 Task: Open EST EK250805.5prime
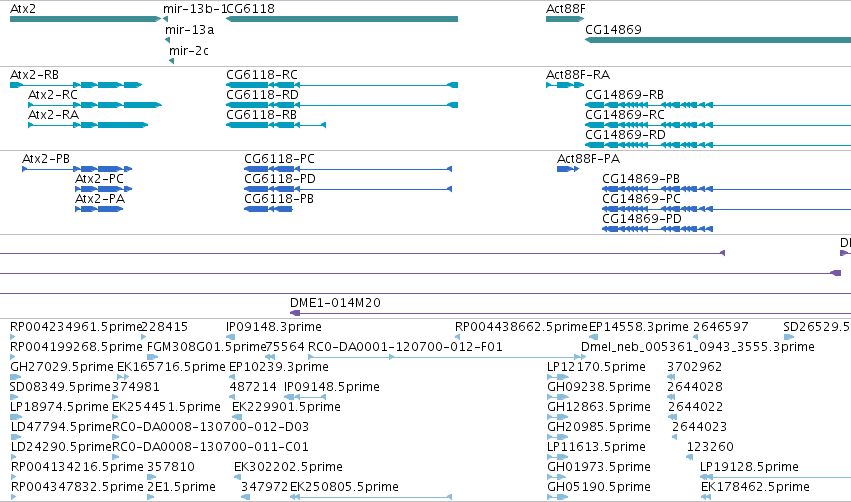(x=344, y=487)
